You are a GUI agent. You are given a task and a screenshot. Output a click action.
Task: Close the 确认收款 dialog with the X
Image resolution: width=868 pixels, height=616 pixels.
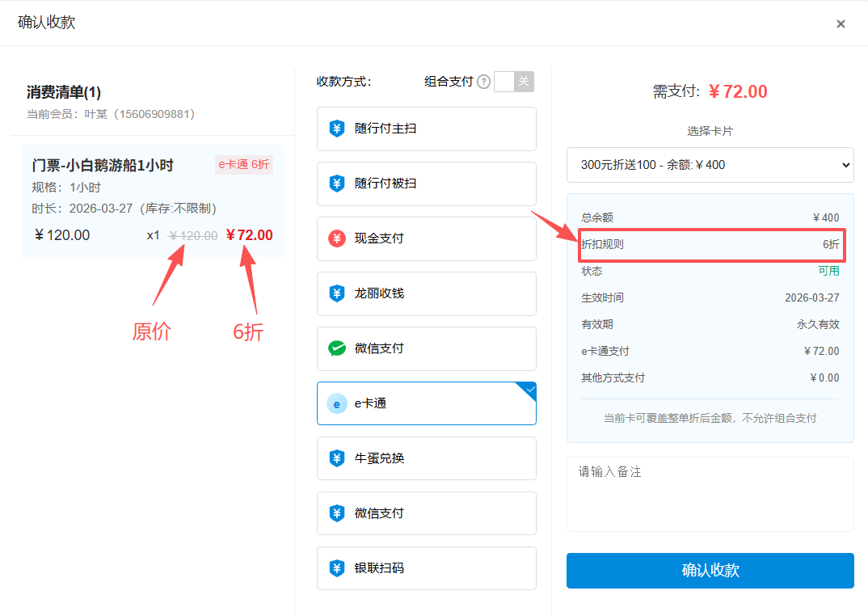pyautogui.click(x=841, y=24)
